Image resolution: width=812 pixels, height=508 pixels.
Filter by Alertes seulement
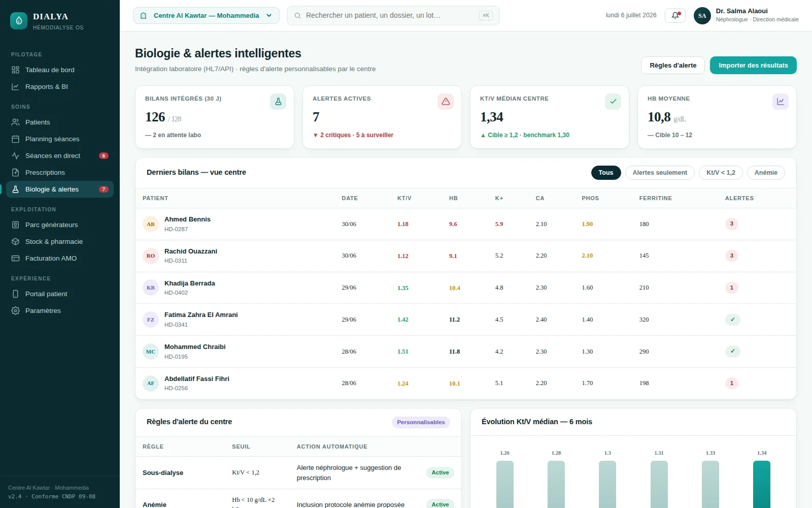(x=660, y=173)
